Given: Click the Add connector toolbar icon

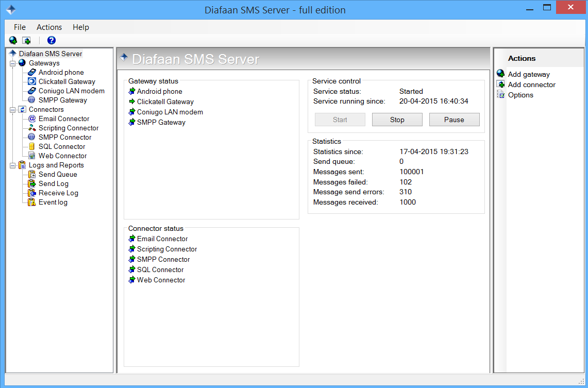Looking at the screenshot, I should pyautogui.click(x=27, y=40).
